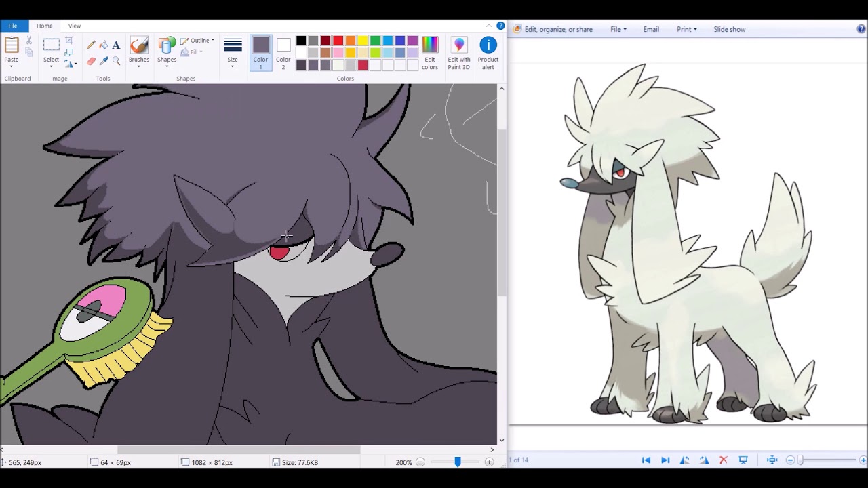868x488 pixels.
Task: Open File dropdown in photo viewer
Action: [x=618, y=29]
